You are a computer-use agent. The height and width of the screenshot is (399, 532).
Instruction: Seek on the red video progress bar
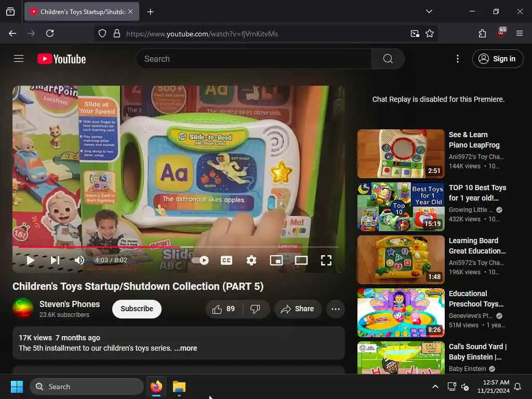[x=179, y=247]
